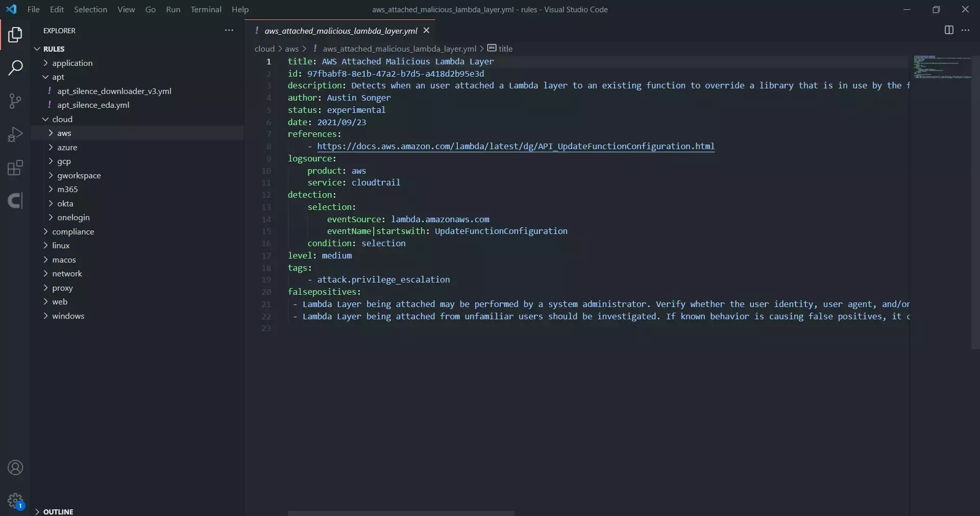
Task: Expand the gcp folder
Action: (x=51, y=161)
